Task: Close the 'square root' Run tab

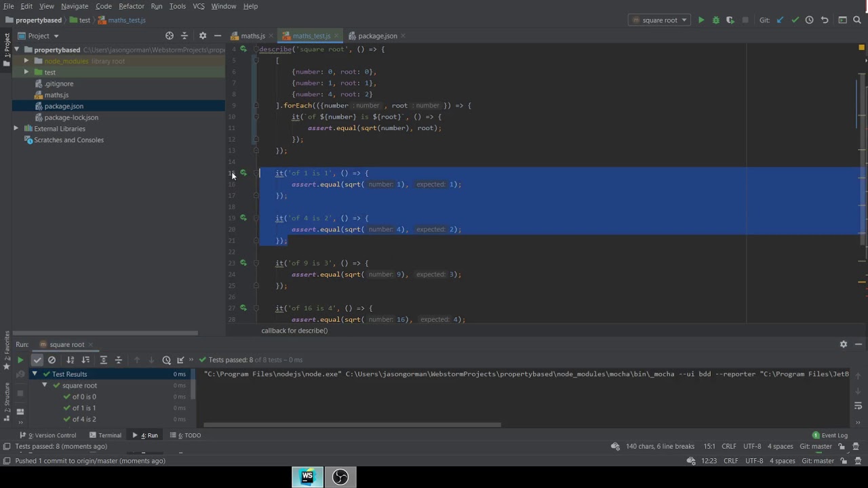Action: click(x=91, y=344)
